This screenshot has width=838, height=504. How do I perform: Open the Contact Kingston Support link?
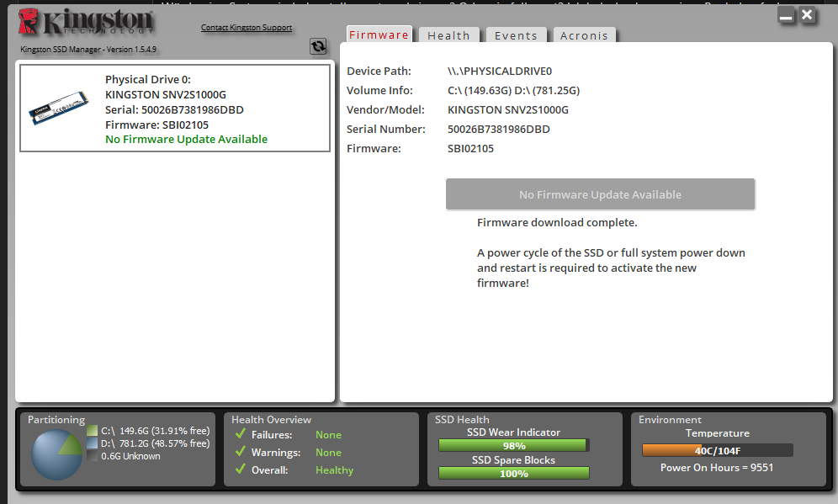(247, 27)
